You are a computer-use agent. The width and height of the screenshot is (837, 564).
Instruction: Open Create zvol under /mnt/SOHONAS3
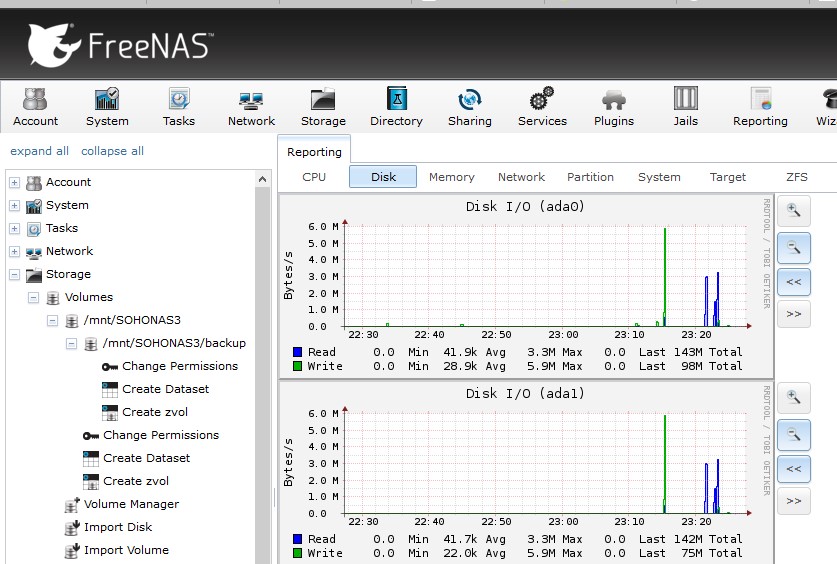(x=136, y=481)
